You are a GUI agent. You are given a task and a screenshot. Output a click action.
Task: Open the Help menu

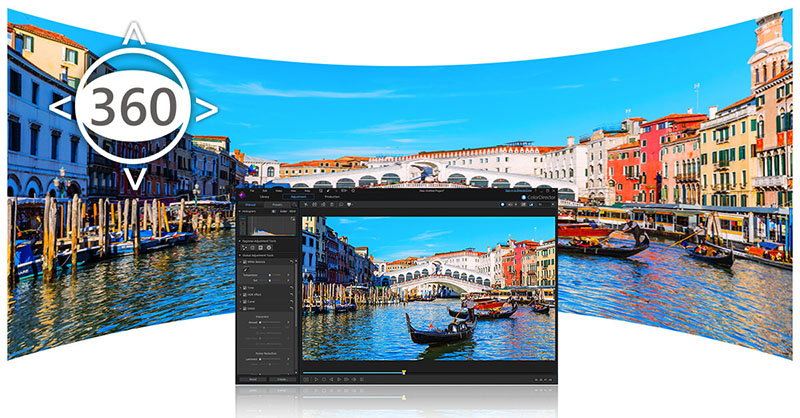click(307, 191)
